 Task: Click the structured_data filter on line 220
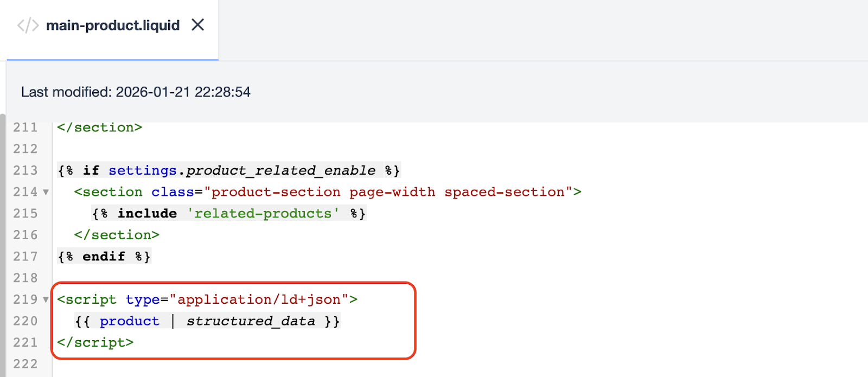pyautogui.click(x=251, y=321)
